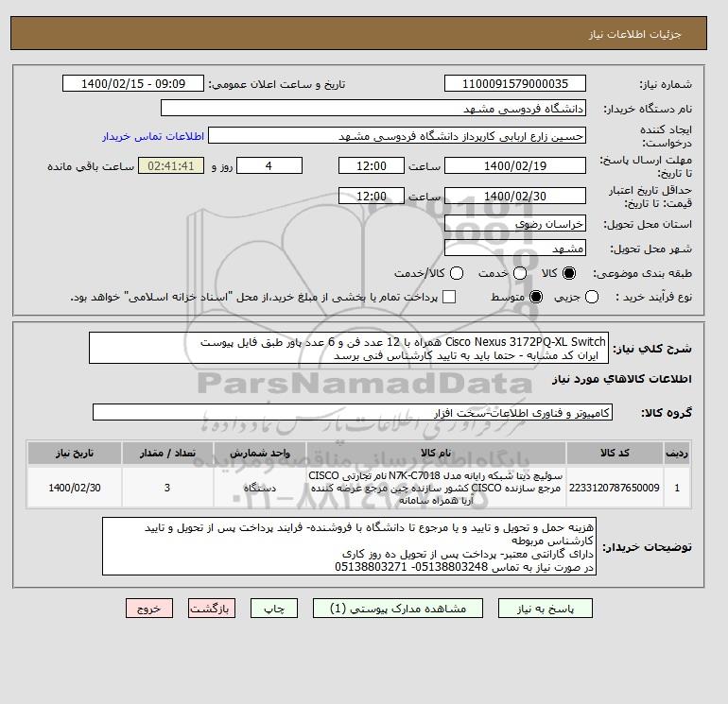
Task: Click the اطلاعات کالاهای مورد نیاز heading
Action: pyautogui.click(x=622, y=379)
